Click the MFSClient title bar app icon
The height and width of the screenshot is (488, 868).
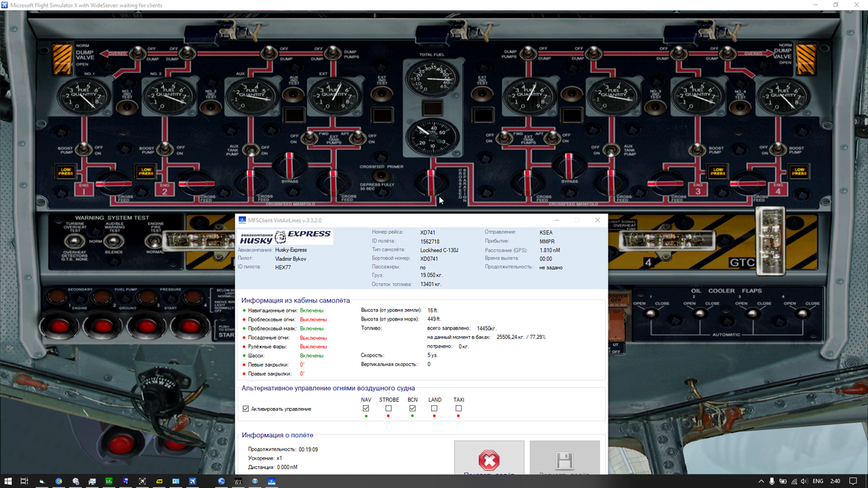coord(242,220)
